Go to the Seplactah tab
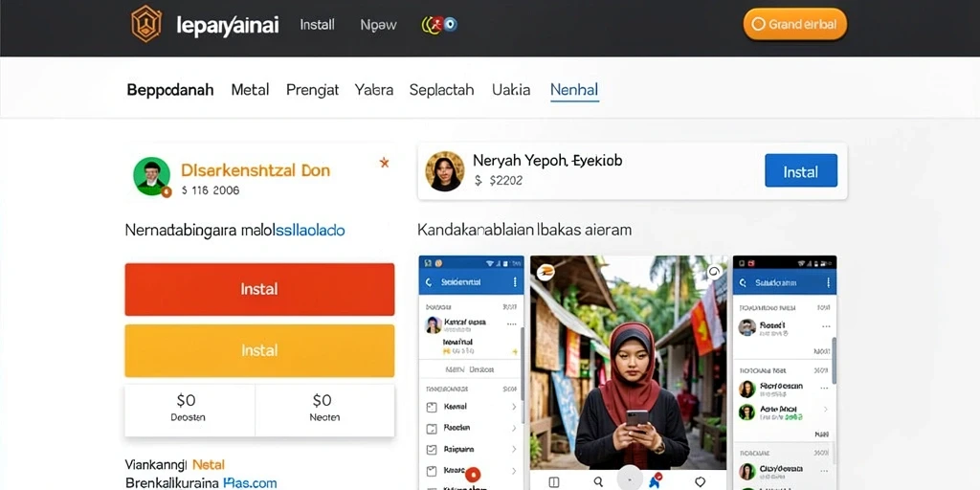This screenshot has width=980, height=490. tap(441, 90)
